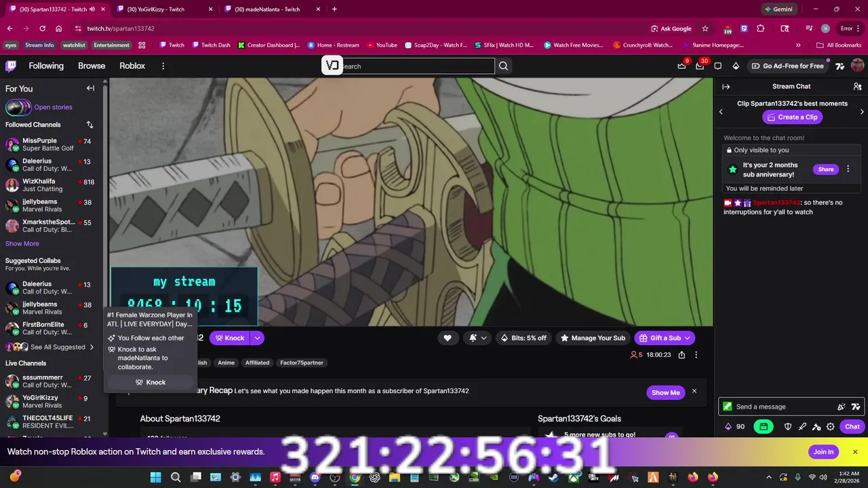Click Show More followed channels
This screenshot has width=868, height=488.
(x=22, y=243)
